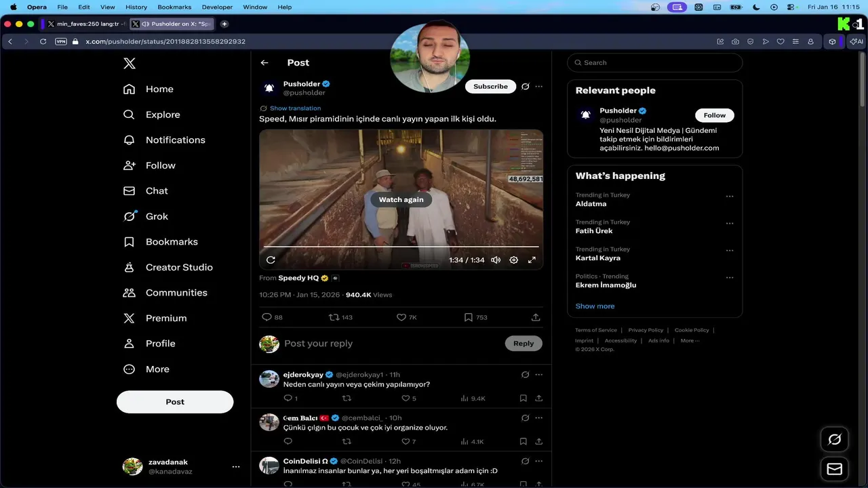Open account options dots next to zavadanak
The image size is (868, 488).
[x=236, y=467]
